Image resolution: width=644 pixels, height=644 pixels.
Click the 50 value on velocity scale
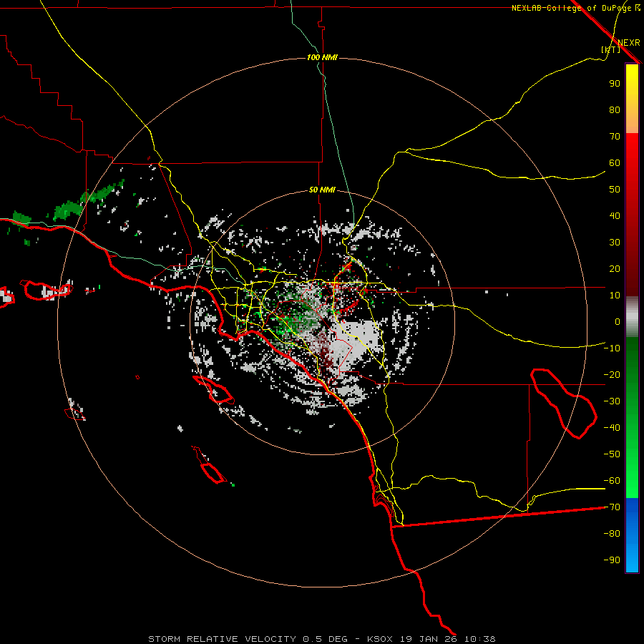615,190
